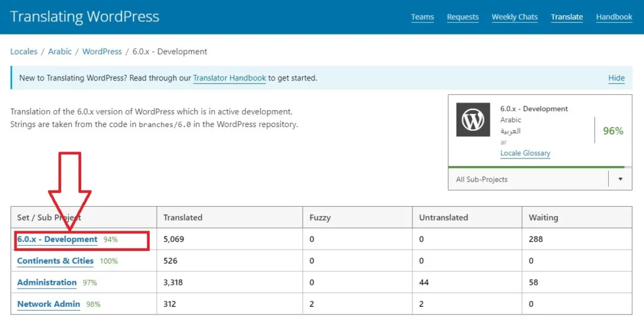Open the Locale Glossary link
The height and width of the screenshot is (320, 644).
point(525,153)
